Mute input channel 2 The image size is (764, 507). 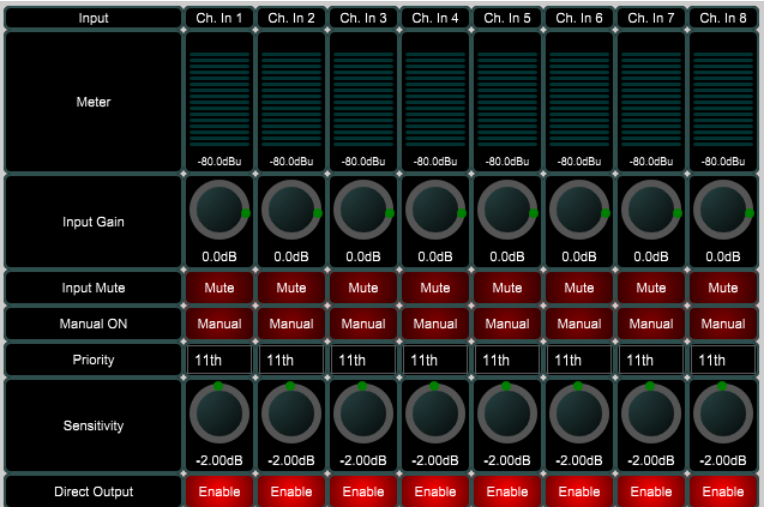tap(291, 288)
